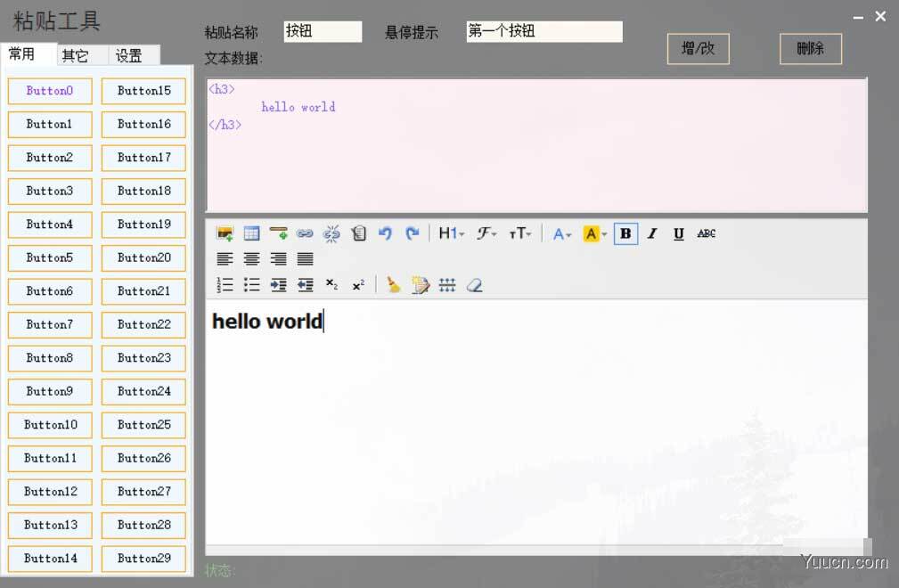Screen dimensions: 899x588
Task: Select the insert image tool
Action: click(225, 233)
